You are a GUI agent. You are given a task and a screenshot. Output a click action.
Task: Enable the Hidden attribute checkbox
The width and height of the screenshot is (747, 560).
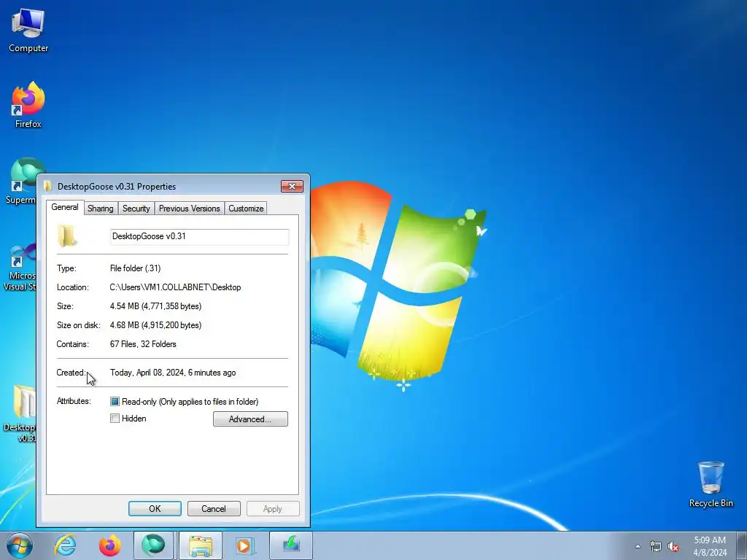[115, 419]
